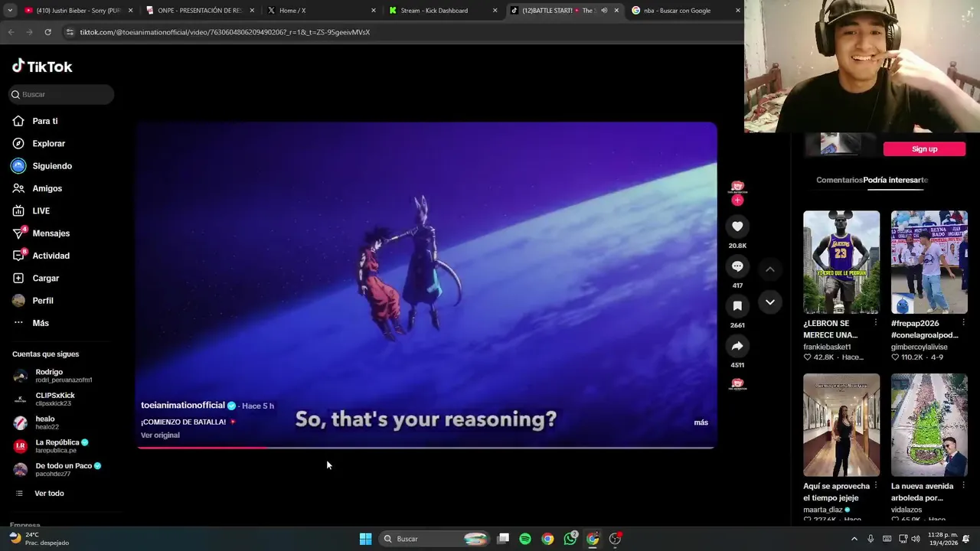Open the taskbar clock and date
Viewport: 980px width, 551px height.
(942, 539)
